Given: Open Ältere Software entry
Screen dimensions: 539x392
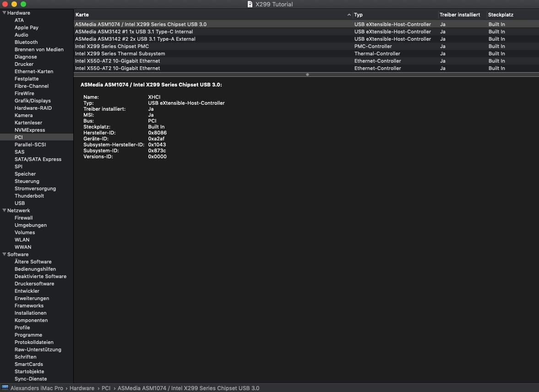Looking at the screenshot, I should click(33, 262).
